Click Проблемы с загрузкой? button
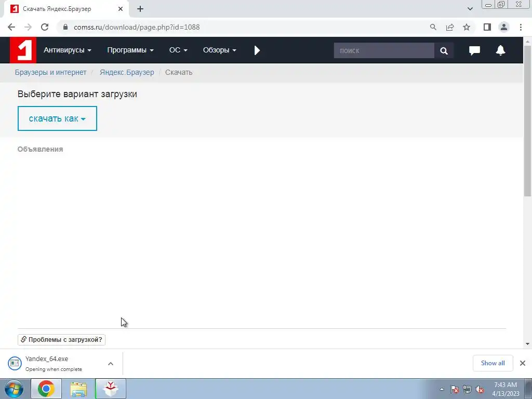The width and height of the screenshot is (532, 399). click(x=61, y=340)
